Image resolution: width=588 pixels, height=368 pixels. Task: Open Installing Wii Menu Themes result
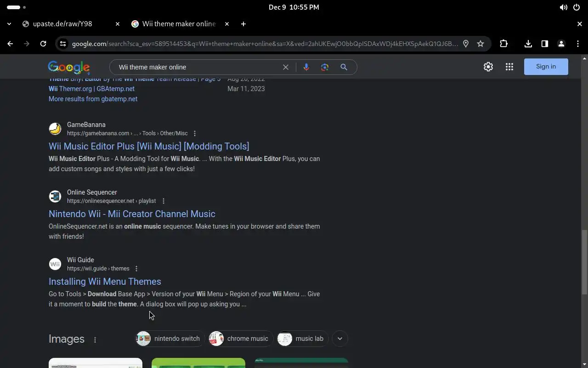pos(105,282)
